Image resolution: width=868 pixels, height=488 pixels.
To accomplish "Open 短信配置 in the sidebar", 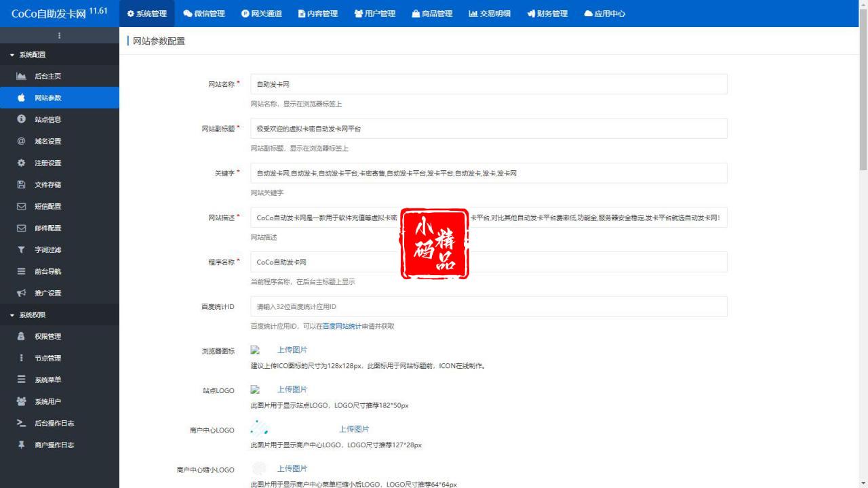I will pyautogui.click(x=60, y=206).
